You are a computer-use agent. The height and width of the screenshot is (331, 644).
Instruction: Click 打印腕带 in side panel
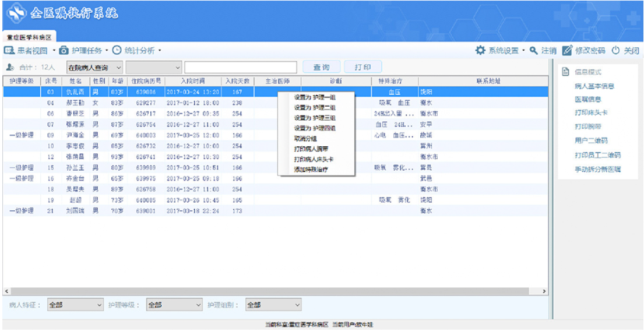pyautogui.click(x=587, y=126)
